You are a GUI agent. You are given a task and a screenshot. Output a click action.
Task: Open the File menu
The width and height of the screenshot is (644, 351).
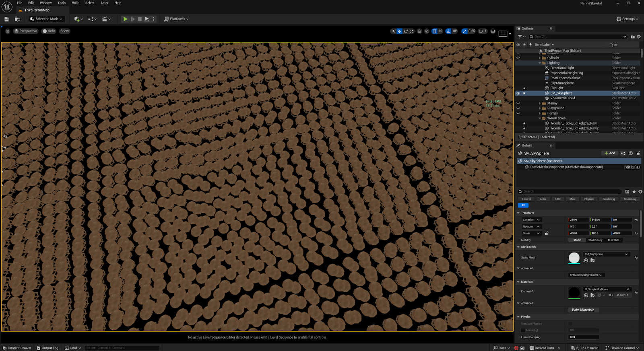point(19,3)
